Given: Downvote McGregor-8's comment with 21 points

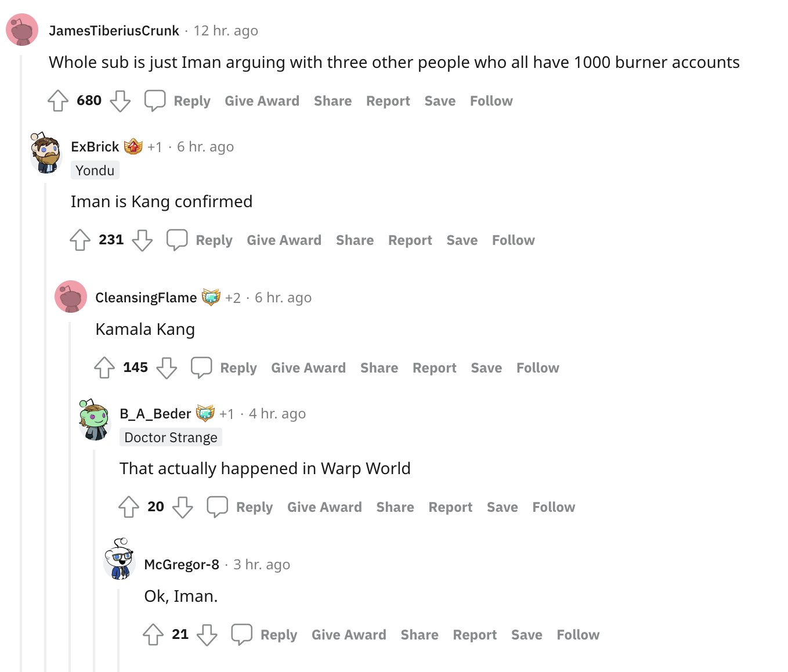Looking at the screenshot, I should pos(207,634).
